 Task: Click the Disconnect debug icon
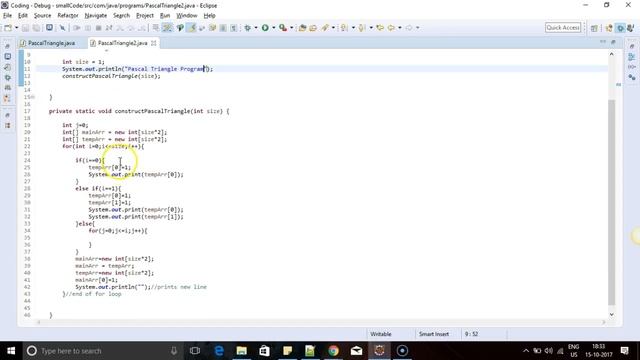109,28
